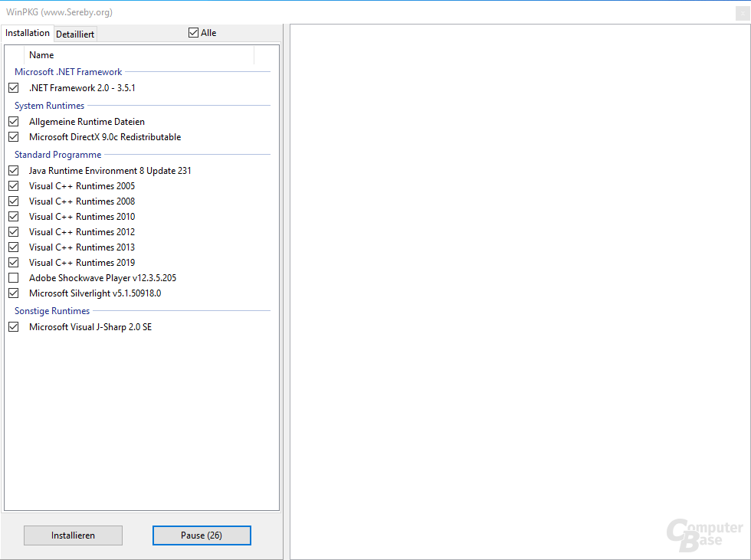Collapse the Standard Programme section header
This screenshot has height=560, width=751.
(x=57, y=154)
